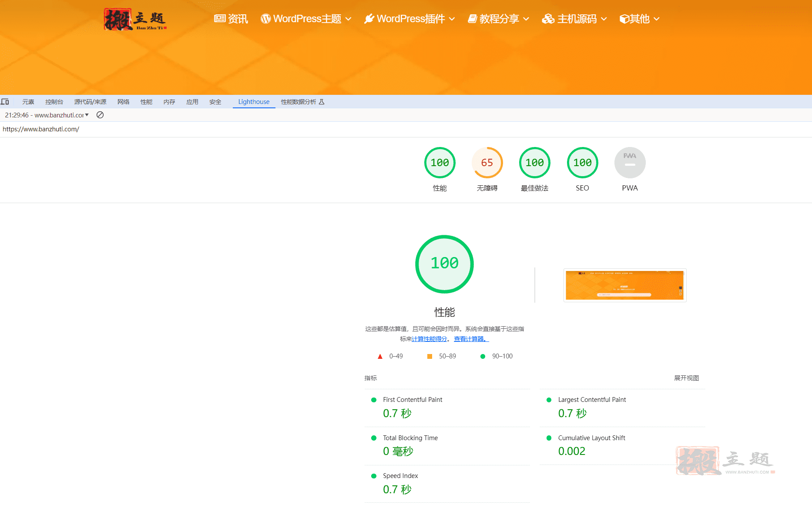The image size is (812, 508).
Task: Open the report selector dropdown 21:29:46
Action: tap(47, 115)
